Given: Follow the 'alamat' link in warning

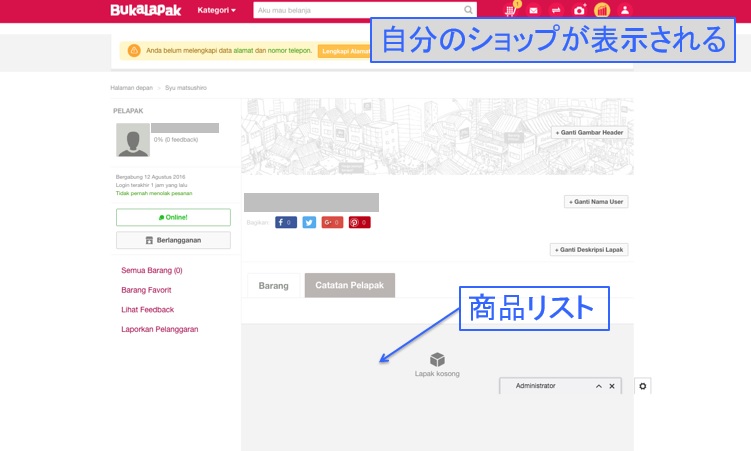Looking at the screenshot, I should tap(243, 50).
